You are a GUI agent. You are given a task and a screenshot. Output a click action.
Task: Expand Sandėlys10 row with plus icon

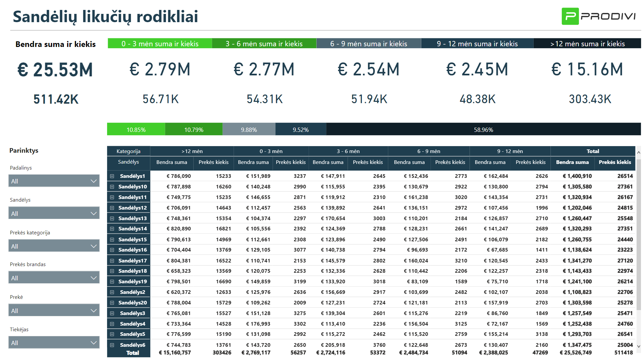[112, 187]
